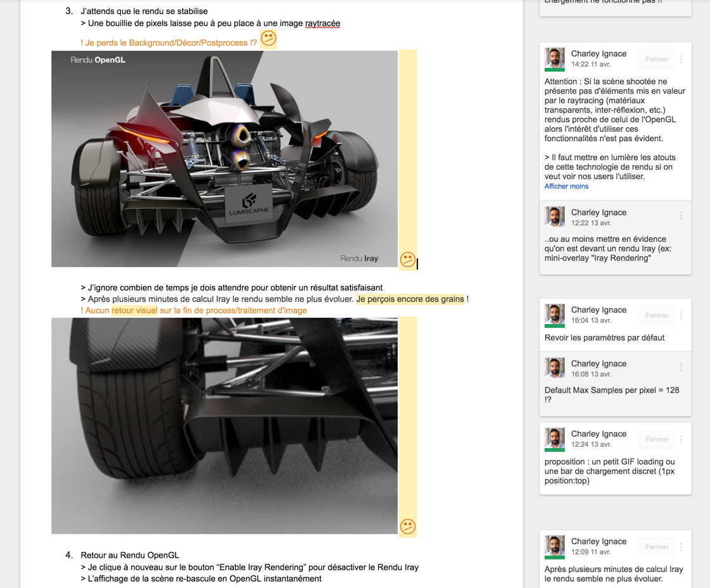
Task: Select the Rendu OpenGL / Iray car image
Action: coord(225,159)
